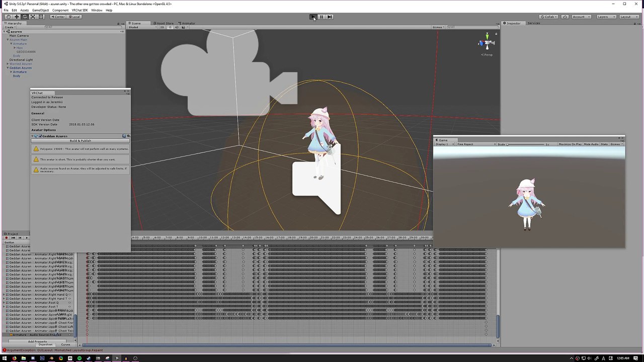This screenshot has height=362, width=644.
Task: Toggle scene audio speaker icon
Action: [x=176, y=27]
